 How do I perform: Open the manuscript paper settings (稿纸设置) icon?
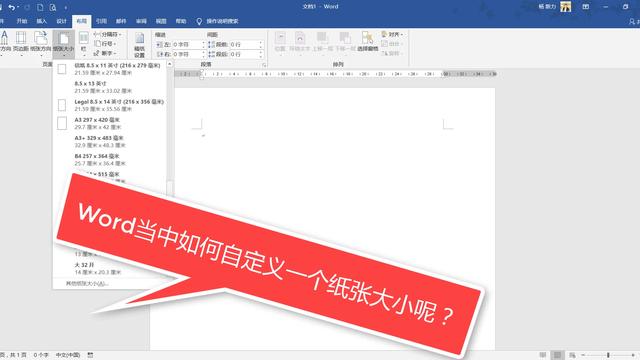tap(140, 45)
